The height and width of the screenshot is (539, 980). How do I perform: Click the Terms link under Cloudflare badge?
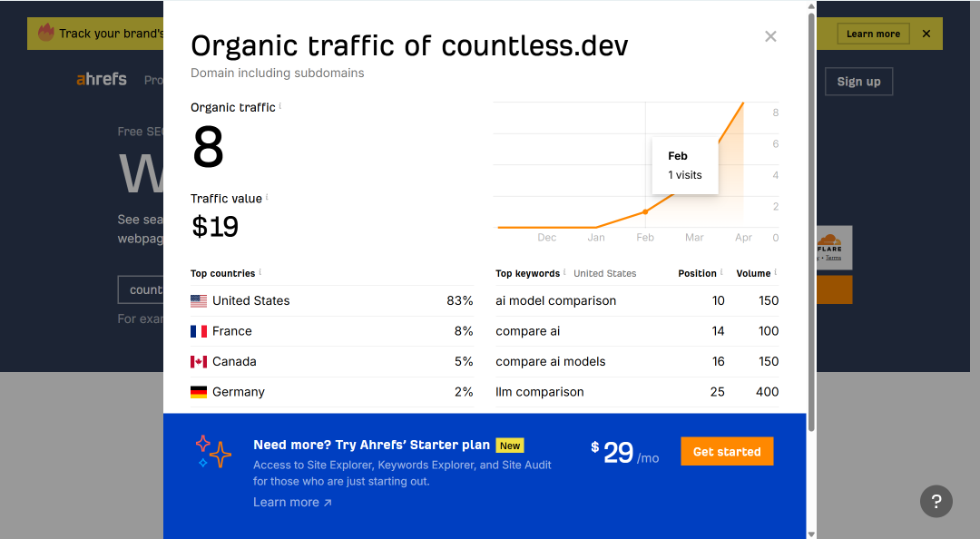click(833, 258)
